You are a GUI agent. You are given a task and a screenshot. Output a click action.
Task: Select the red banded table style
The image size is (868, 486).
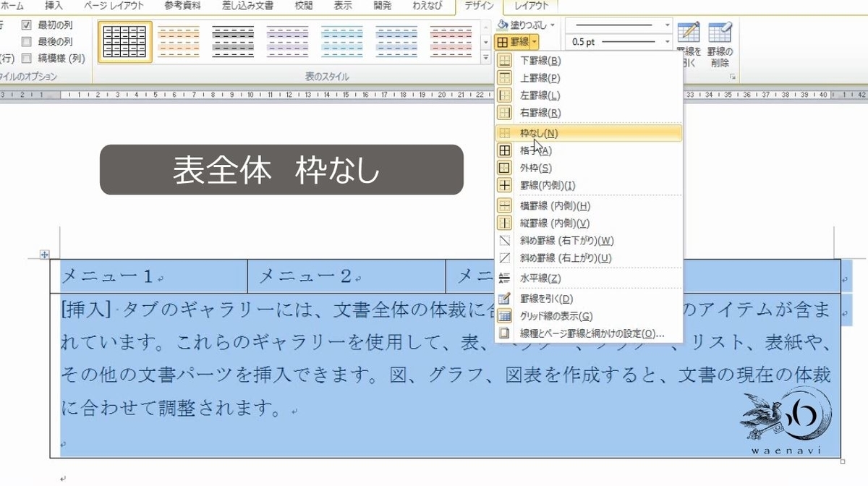coord(452,41)
